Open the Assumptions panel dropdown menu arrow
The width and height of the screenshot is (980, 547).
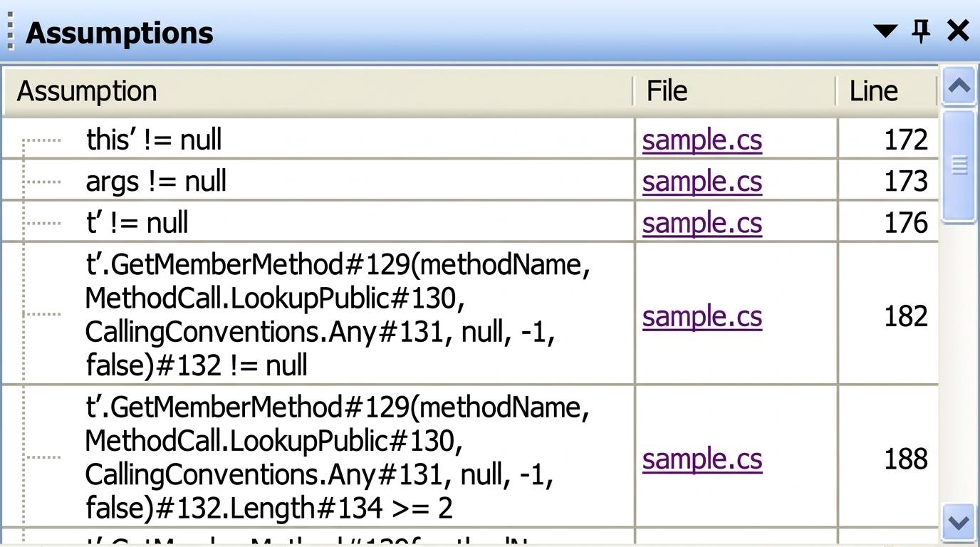885,31
